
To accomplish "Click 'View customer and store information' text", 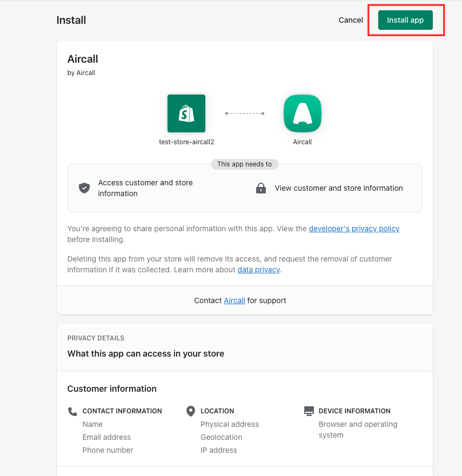I will [x=339, y=188].
